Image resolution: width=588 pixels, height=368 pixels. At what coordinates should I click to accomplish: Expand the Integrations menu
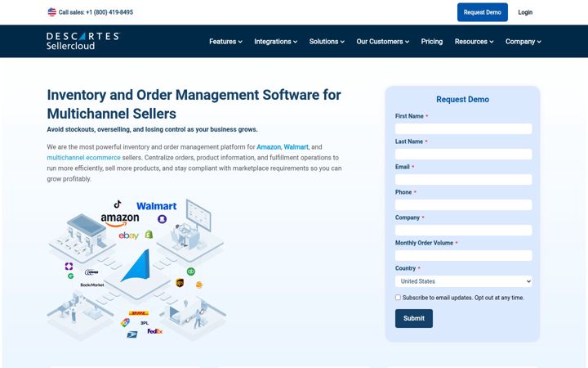tap(276, 42)
